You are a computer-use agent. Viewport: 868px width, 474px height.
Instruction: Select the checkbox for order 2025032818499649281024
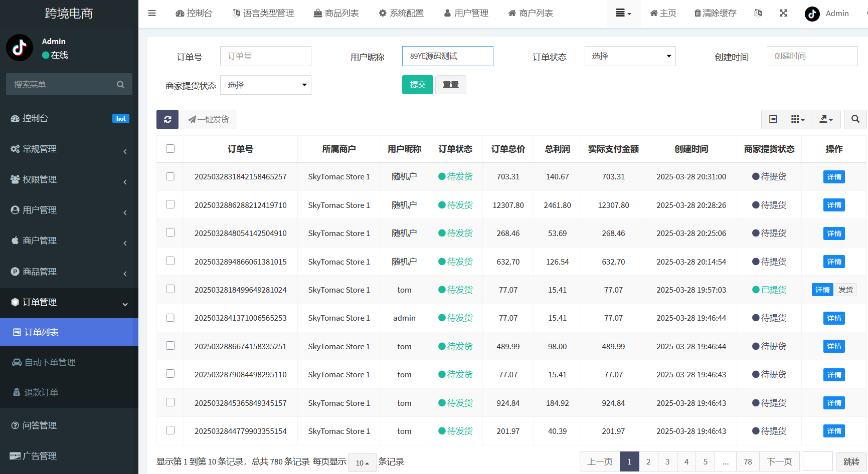(170, 289)
